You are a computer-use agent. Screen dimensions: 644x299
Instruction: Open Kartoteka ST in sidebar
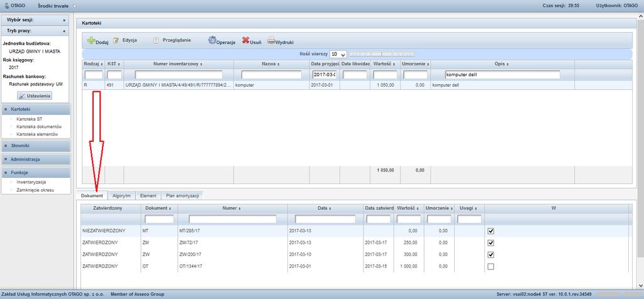30,119
